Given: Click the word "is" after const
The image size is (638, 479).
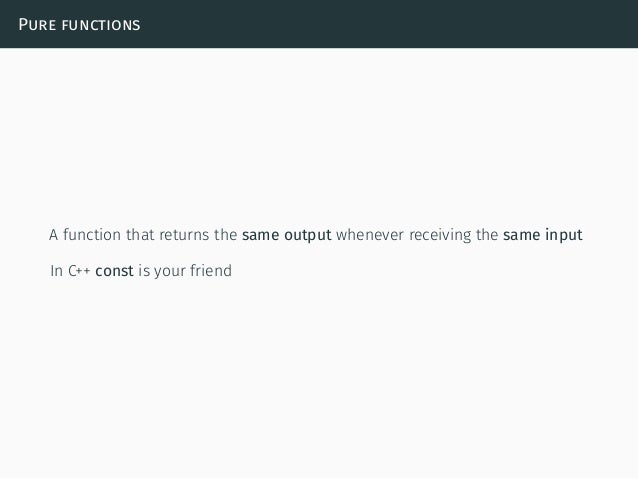Looking at the screenshot, I should [145, 269].
